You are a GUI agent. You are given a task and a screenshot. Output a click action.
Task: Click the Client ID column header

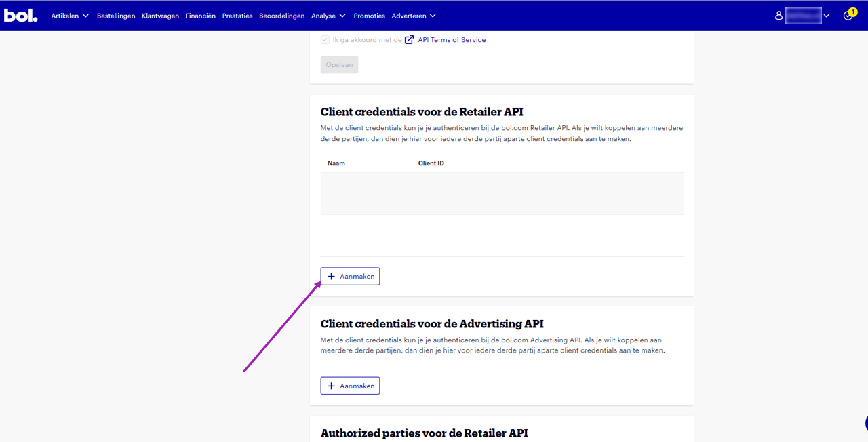tap(431, 163)
